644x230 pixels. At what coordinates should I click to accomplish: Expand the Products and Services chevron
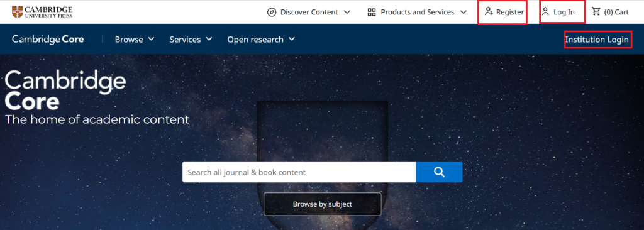coord(464,13)
